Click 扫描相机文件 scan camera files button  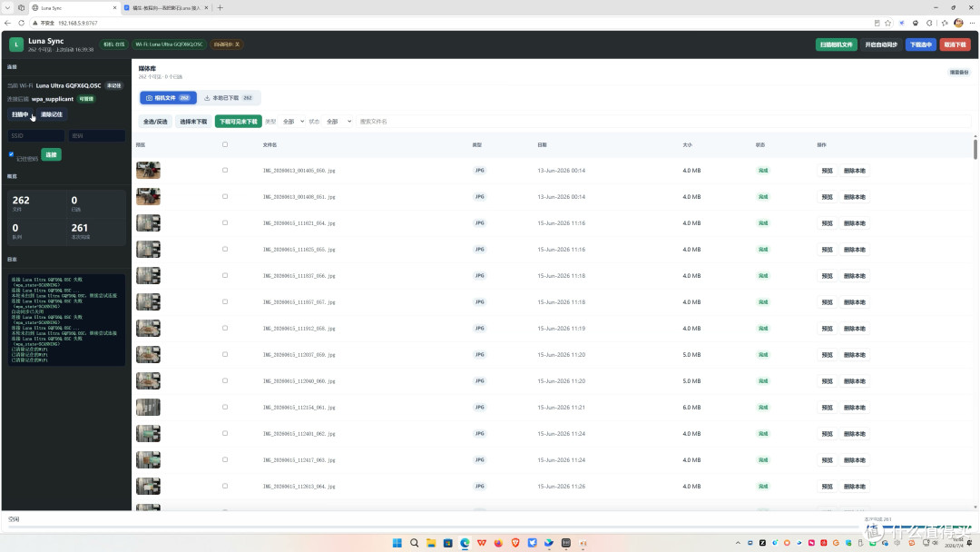(837, 44)
